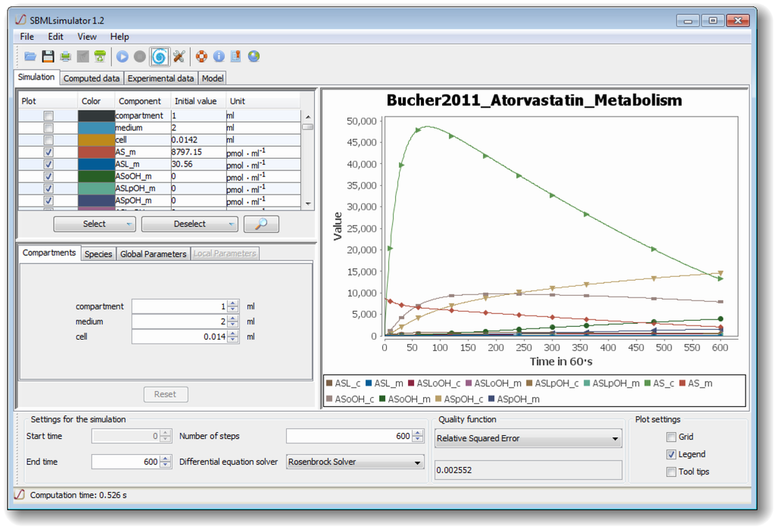
Task: Click the blue spiral optimization icon
Action: coord(159,56)
